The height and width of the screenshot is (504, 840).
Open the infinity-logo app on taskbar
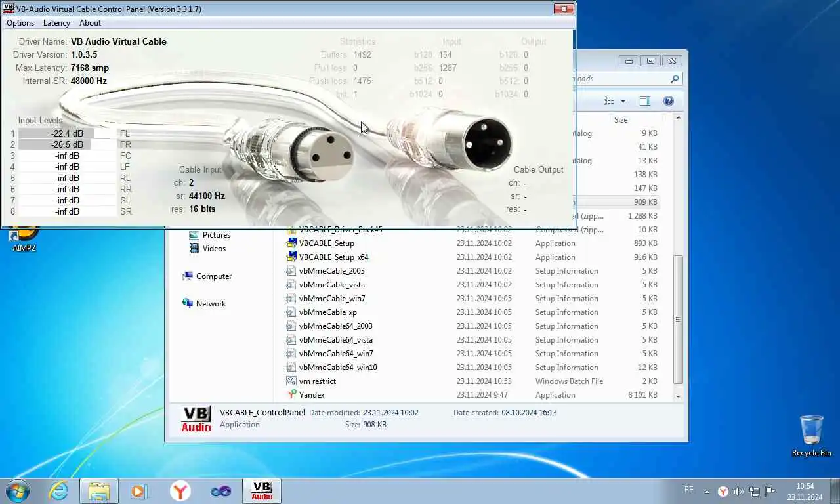[x=220, y=491]
